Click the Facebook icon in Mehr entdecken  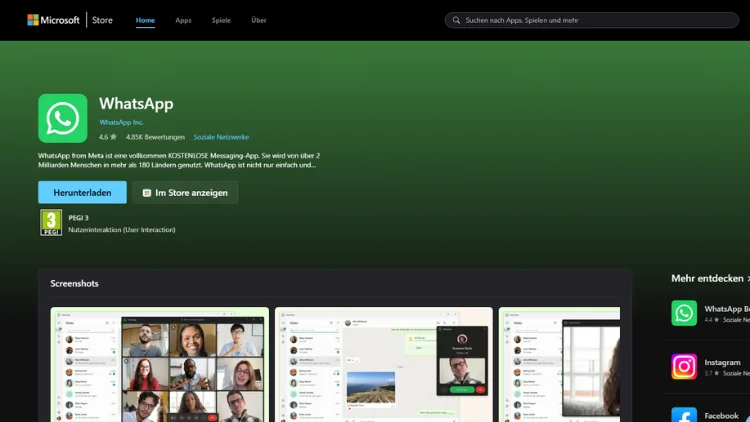click(684, 415)
